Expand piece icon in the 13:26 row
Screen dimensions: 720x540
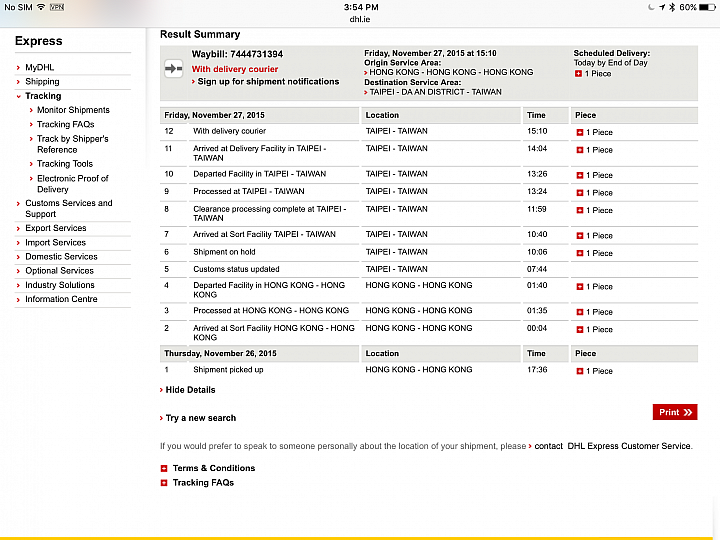click(580, 175)
